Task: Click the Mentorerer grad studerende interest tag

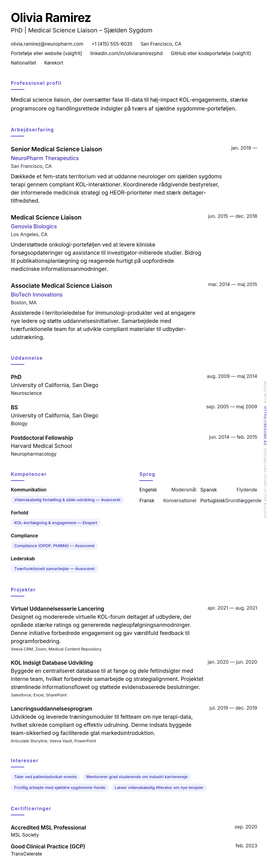Action: [x=137, y=777]
